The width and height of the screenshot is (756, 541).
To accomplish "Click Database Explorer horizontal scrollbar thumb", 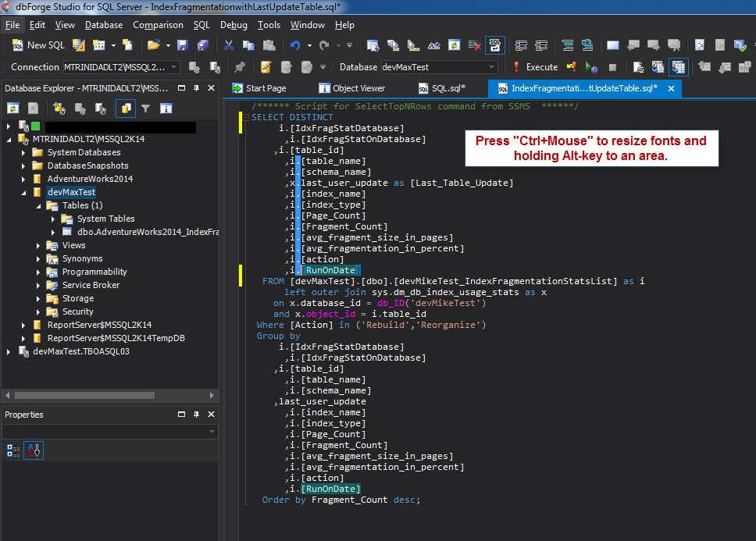I will pyautogui.click(x=84, y=396).
